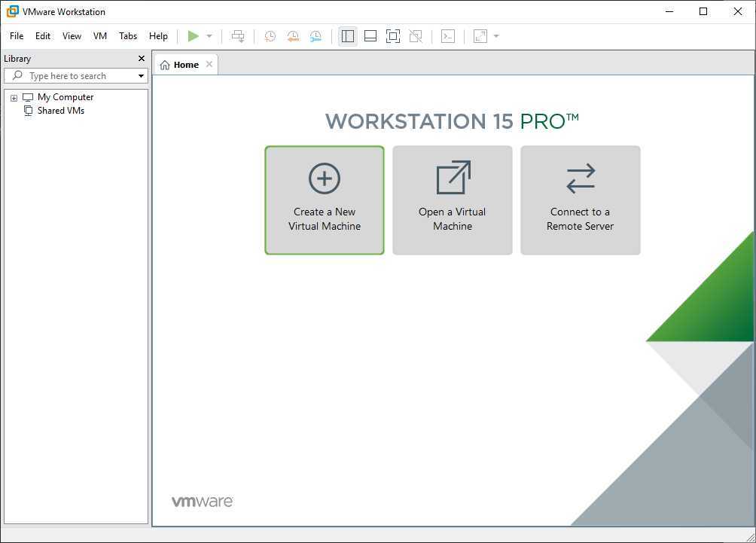Image resolution: width=756 pixels, height=543 pixels.
Task: Click the Unity mode toolbar icon
Action: point(416,36)
